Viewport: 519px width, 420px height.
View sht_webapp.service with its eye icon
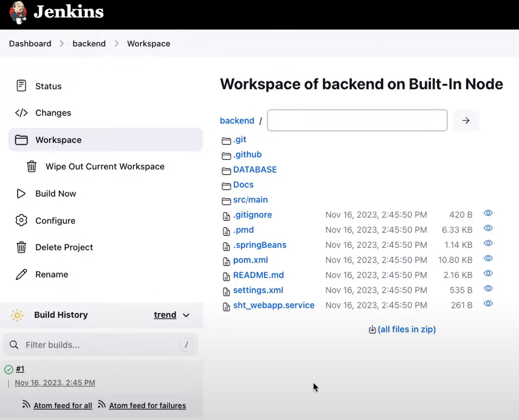click(488, 304)
